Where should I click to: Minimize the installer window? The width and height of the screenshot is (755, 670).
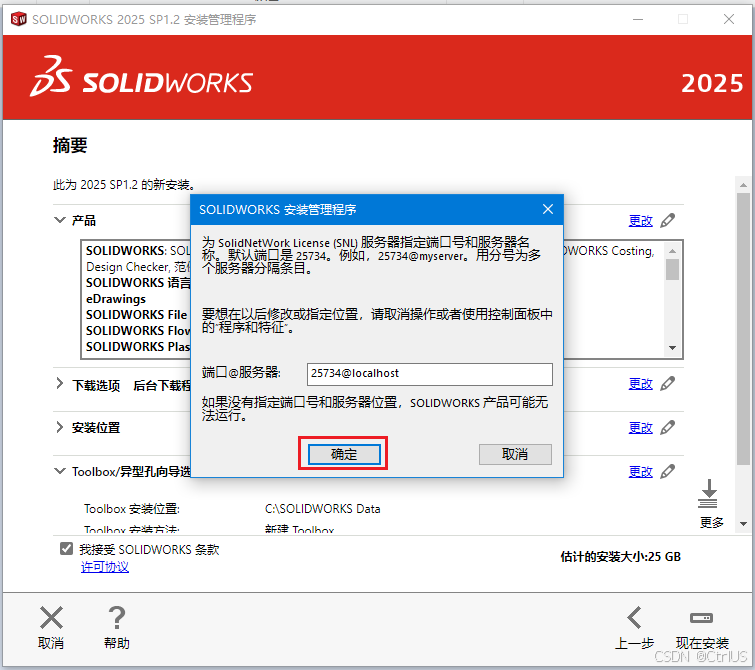tap(638, 19)
